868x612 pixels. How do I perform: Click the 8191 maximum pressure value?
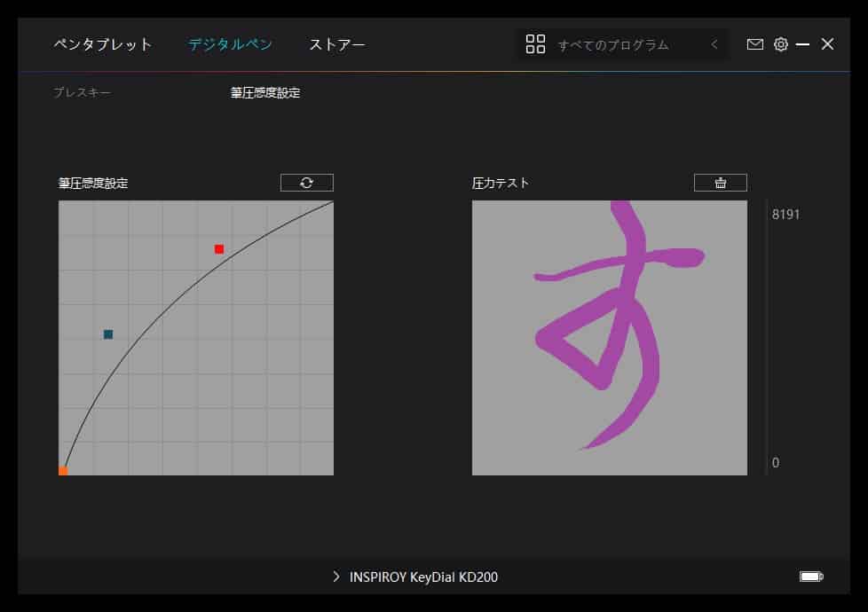point(786,214)
